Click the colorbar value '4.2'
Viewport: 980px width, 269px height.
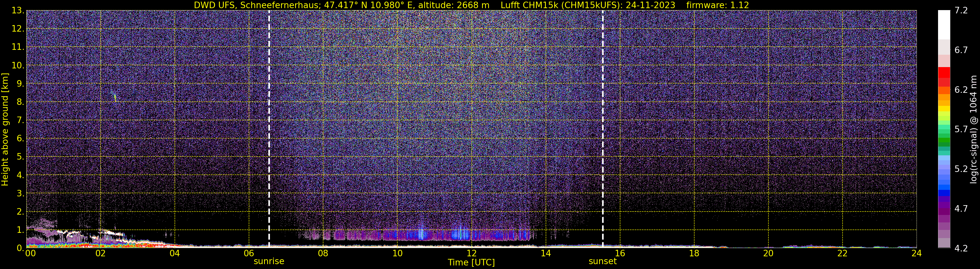pos(961,248)
